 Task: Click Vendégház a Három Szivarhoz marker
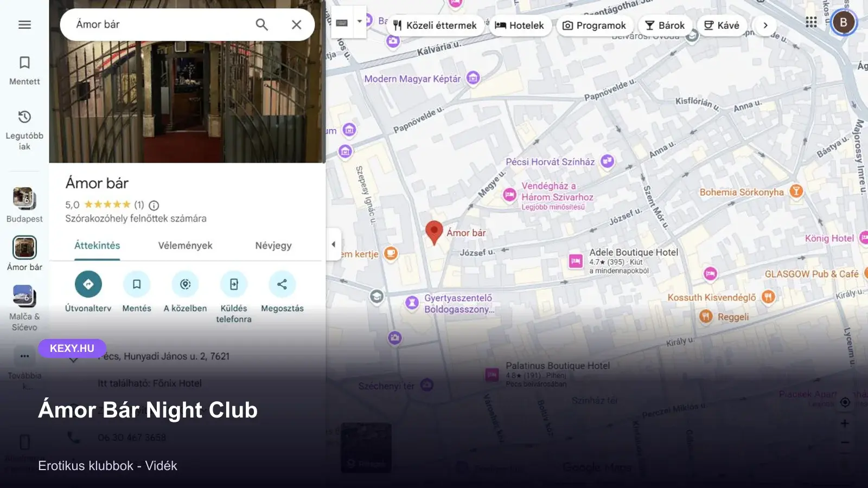coord(509,195)
